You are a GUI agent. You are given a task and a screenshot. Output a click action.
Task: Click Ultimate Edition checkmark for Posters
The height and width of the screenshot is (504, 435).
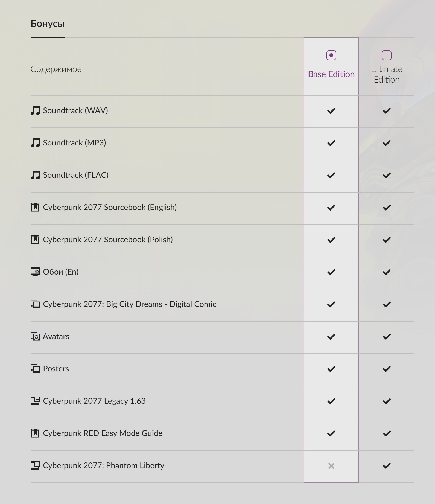pos(387,369)
